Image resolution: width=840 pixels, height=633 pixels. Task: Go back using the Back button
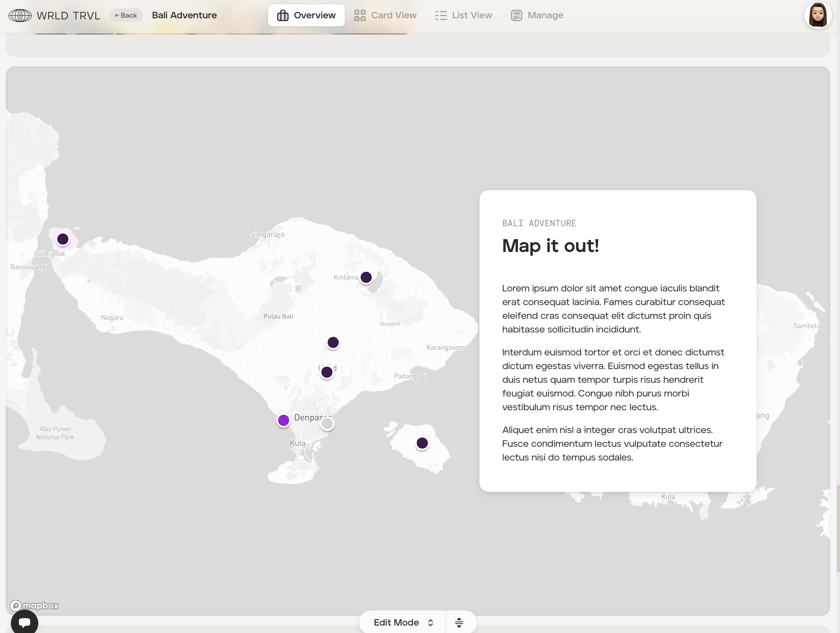[126, 16]
